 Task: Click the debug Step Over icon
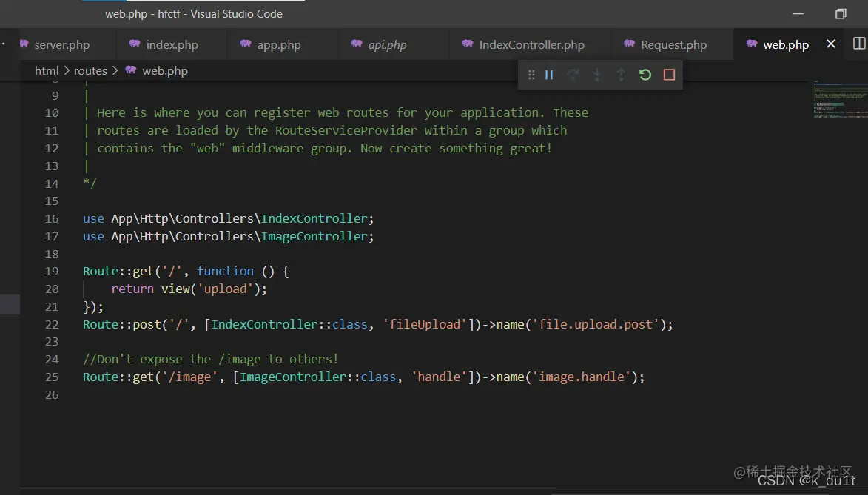coord(573,75)
